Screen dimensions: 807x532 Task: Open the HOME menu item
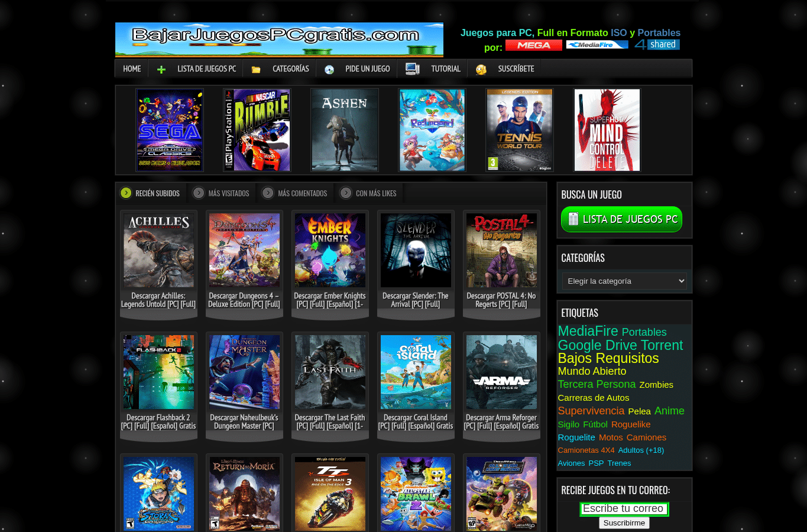pyautogui.click(x=132, y=69)
